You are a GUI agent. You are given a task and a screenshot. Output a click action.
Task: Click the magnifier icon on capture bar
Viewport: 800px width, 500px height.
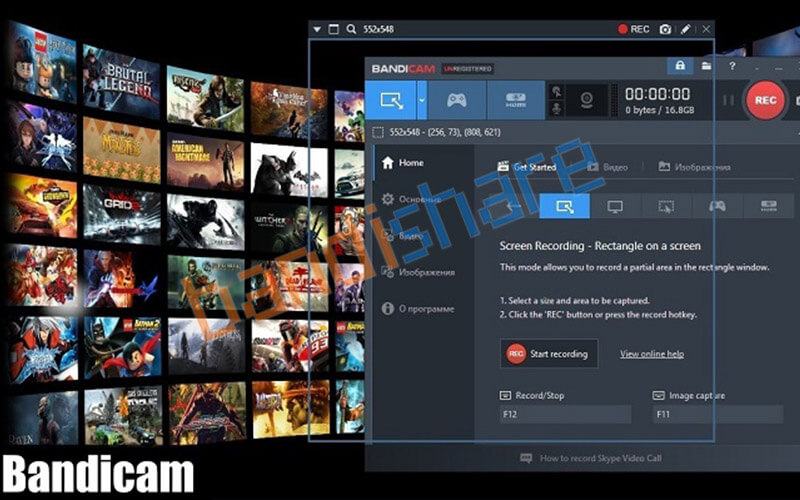pos(351,29)
